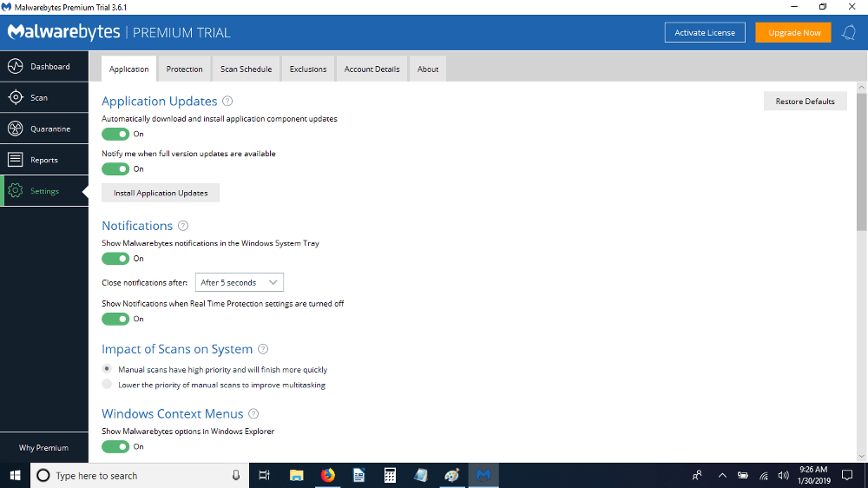
Task: Open the About tab
Action: tap(428, 69)
